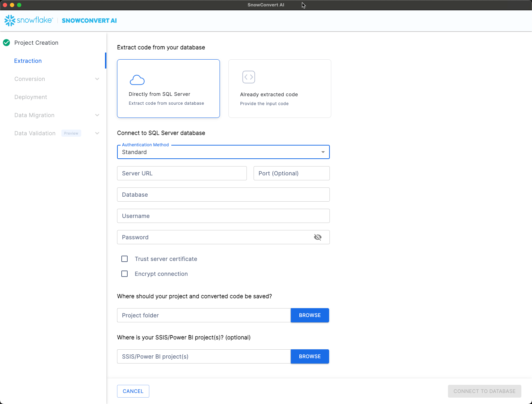Browse for SSIS/Power BI projects
Screen dimensions: 532x404
pos(310,356)
